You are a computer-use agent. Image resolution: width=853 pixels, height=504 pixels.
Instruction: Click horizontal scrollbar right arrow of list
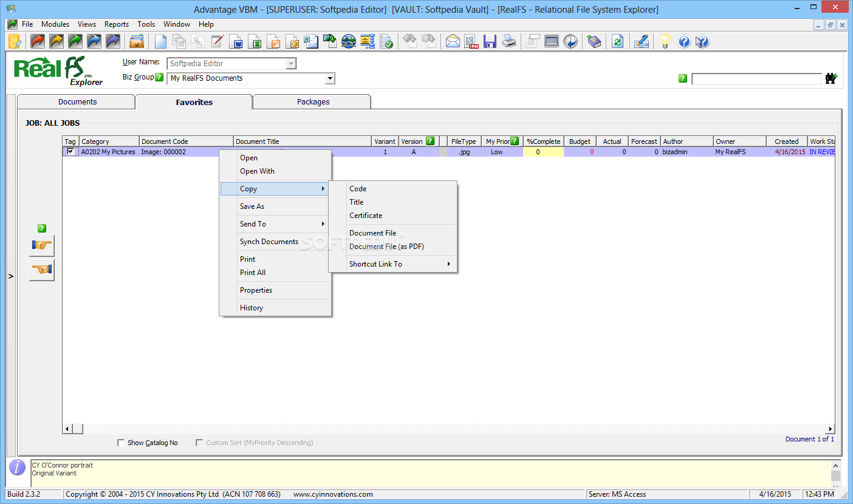point(831,429)
